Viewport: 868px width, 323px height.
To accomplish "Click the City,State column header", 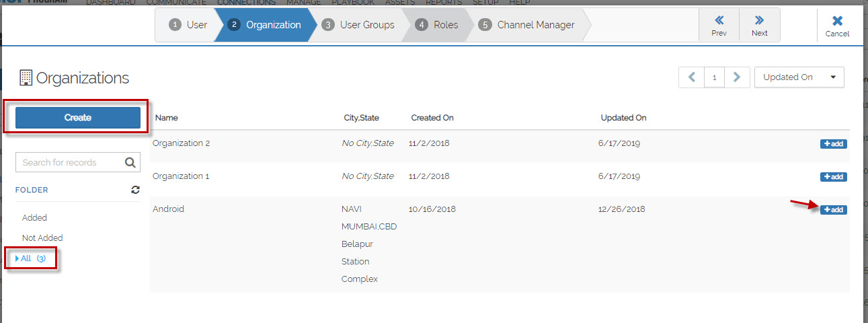I will [x=361, y=118].
